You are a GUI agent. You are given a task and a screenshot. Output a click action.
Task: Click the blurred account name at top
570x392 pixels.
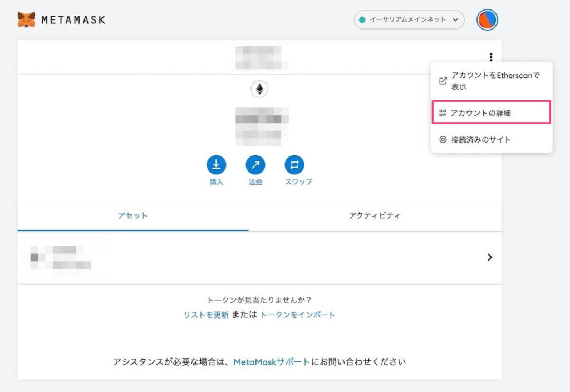tap(258, 57)
